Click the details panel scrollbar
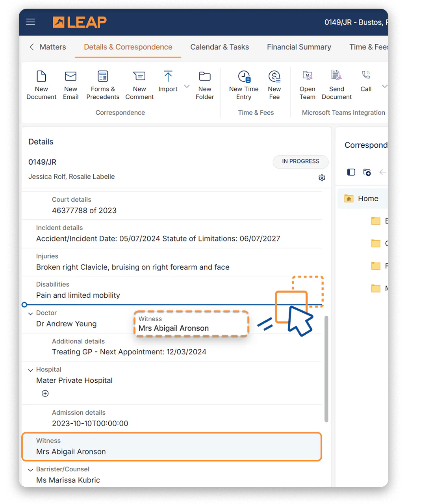Screen dimensions: 430x504 [x=326, y=369]
